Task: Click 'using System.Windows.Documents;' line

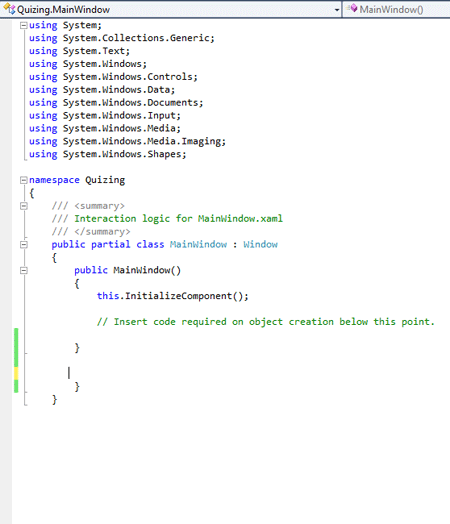Action: click(116, 103)
